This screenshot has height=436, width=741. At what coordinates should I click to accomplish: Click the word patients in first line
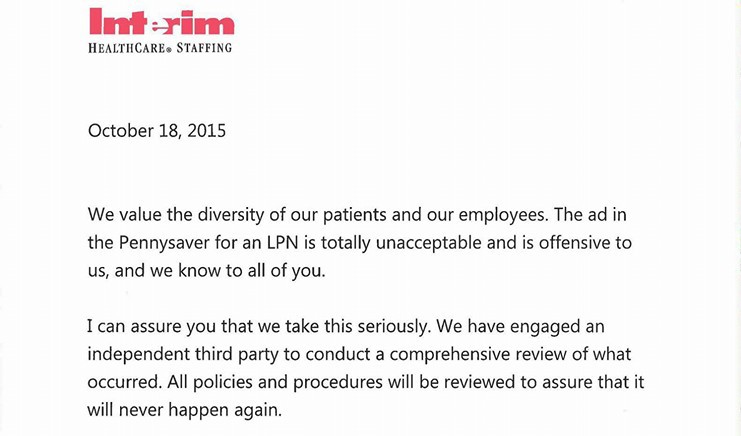pos(376,215)
